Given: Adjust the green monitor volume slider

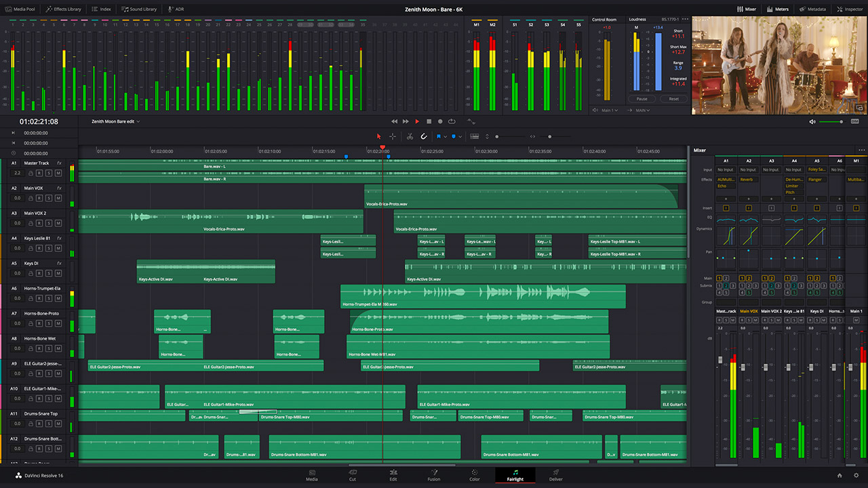Looking at the screenshot, I should (830, 122).
